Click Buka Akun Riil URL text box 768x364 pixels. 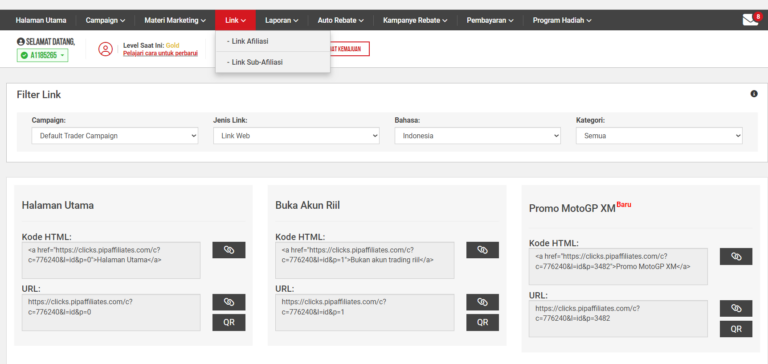[x=365, y=313]
